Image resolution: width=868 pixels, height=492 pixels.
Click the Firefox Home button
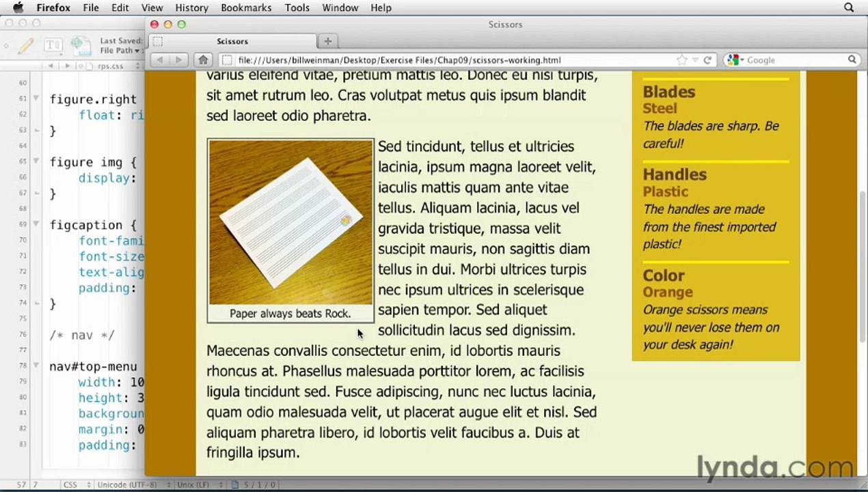click(x=203, y=60)
